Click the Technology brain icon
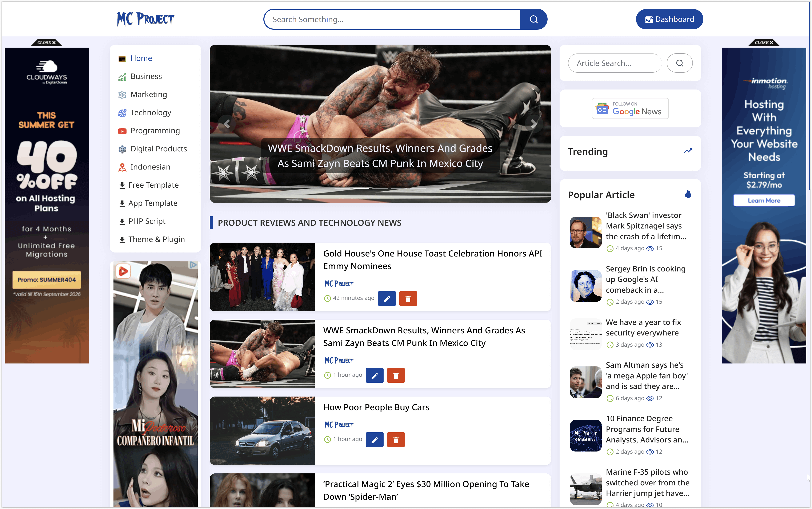The width and height of the screenshot is (812, 509). tap(122, 113)
